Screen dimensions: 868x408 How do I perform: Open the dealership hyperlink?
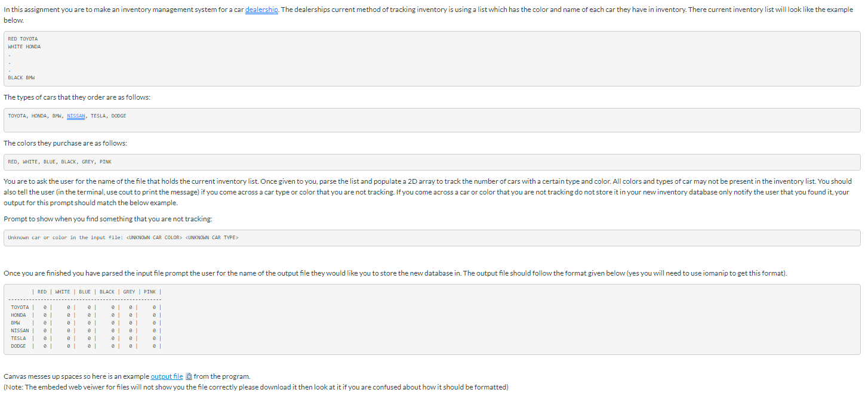262,10
